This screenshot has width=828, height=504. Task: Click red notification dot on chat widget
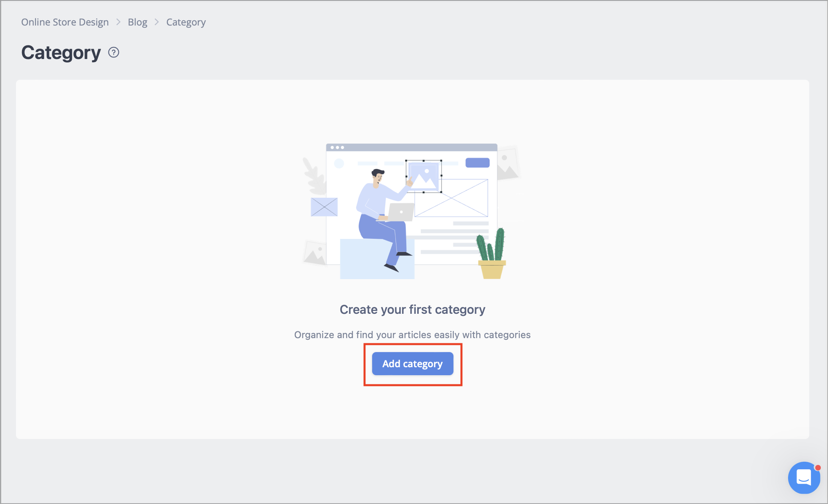pos(818,468)
